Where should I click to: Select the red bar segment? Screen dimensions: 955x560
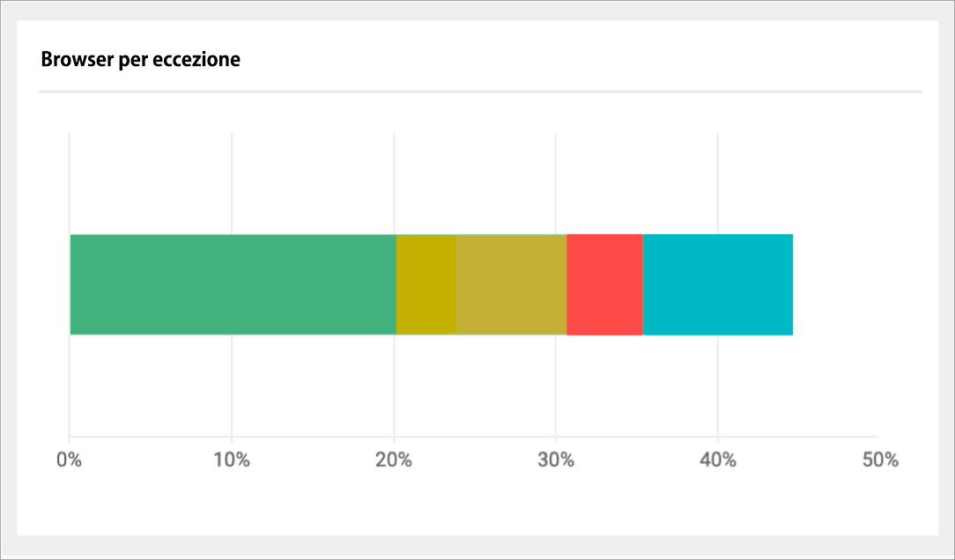point(604,284)
